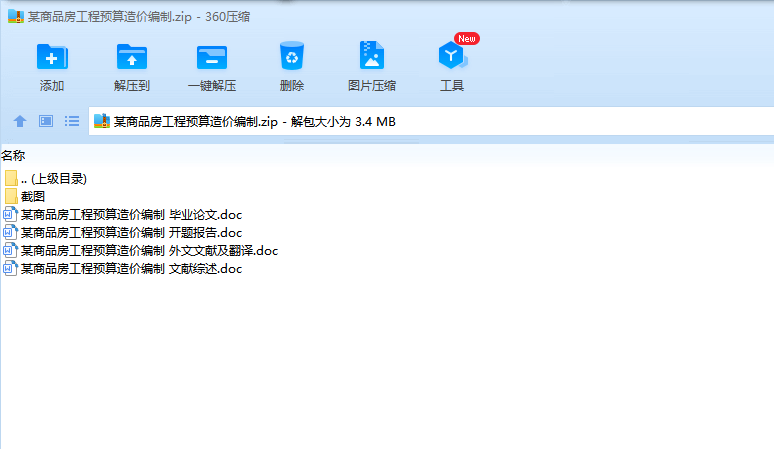Select the .. (上级目录) parent directory row
Image resolution: width=774 pixels, height=449 pixels.
(46, 179)
